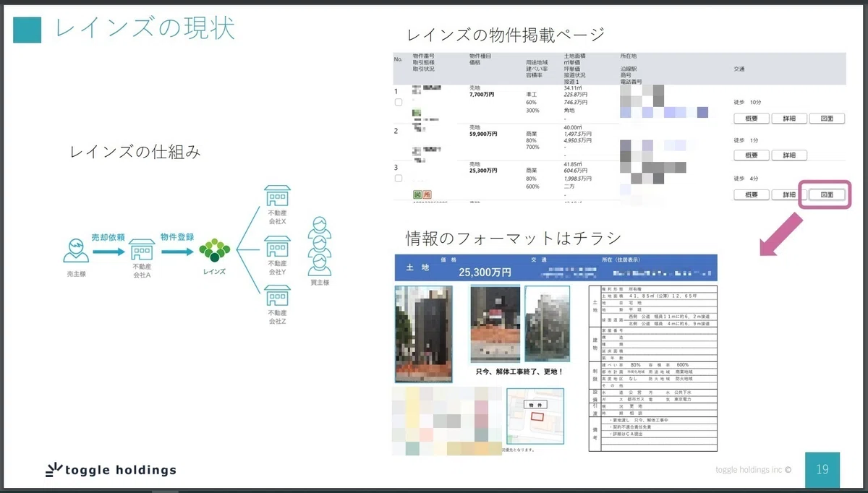Click the orange 所 badge in row 3
Screen dimensions: 868x493
coord(427,193)
